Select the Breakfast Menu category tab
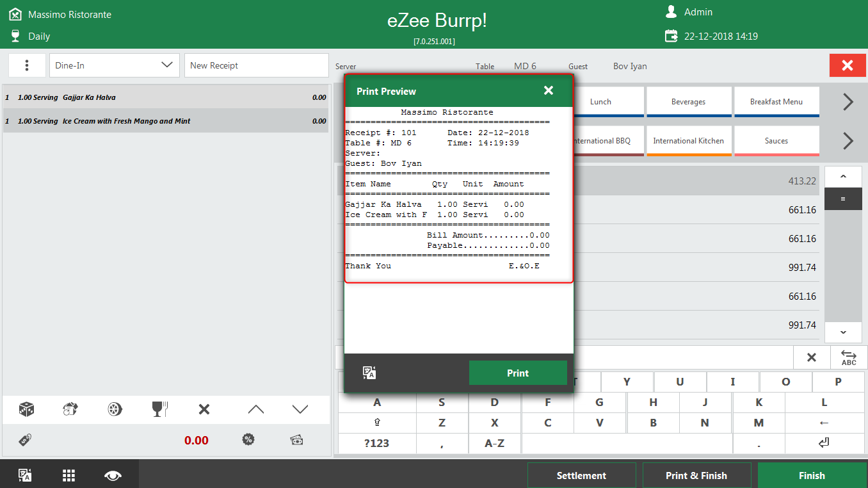The height and width of the screenshot is (488, 868). tap(776, 102)
